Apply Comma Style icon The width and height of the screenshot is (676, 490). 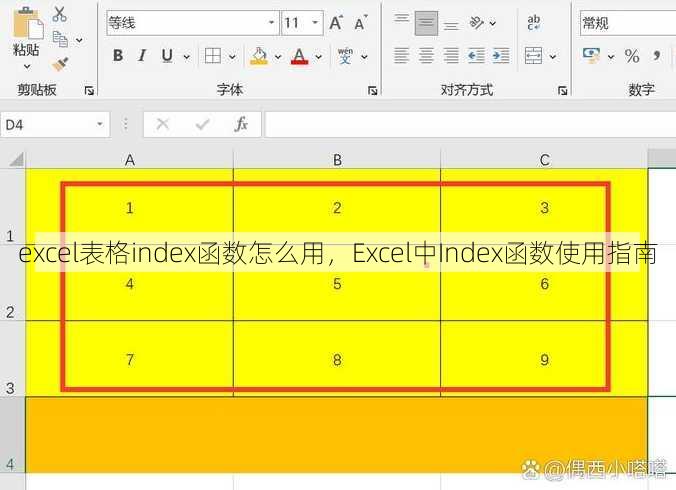click(x=657, y=56)
